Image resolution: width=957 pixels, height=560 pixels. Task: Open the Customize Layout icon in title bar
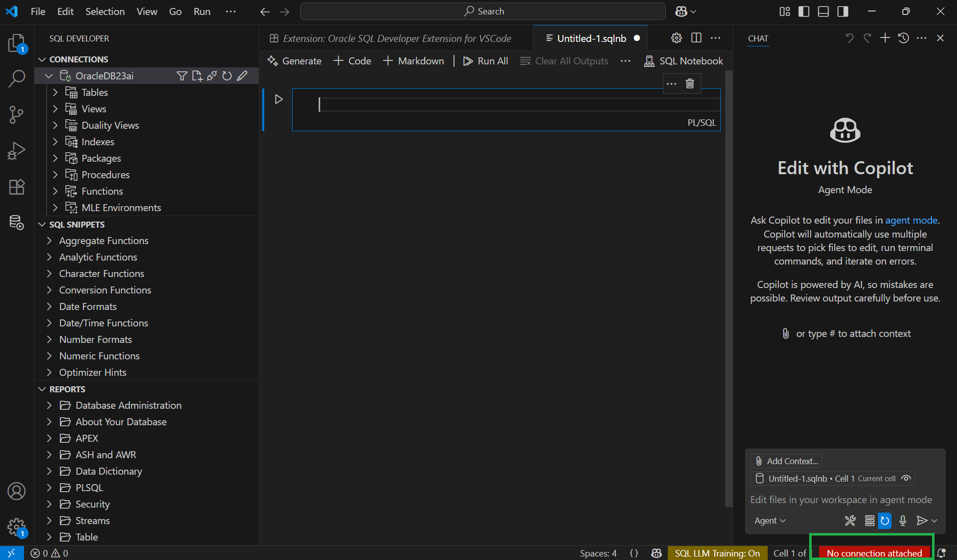(785, 11)
